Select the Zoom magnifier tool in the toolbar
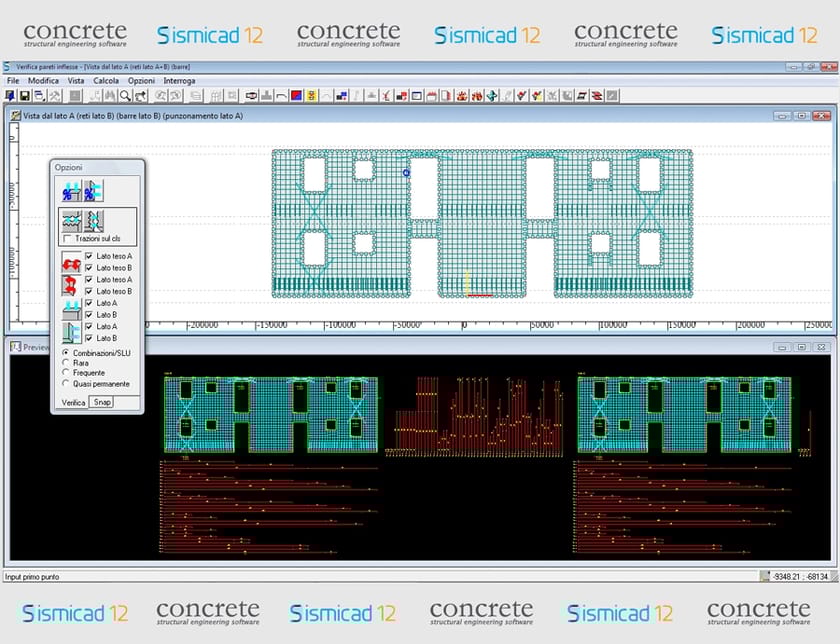This screenshot has height=644, width=840. click(x=127, y=96)
